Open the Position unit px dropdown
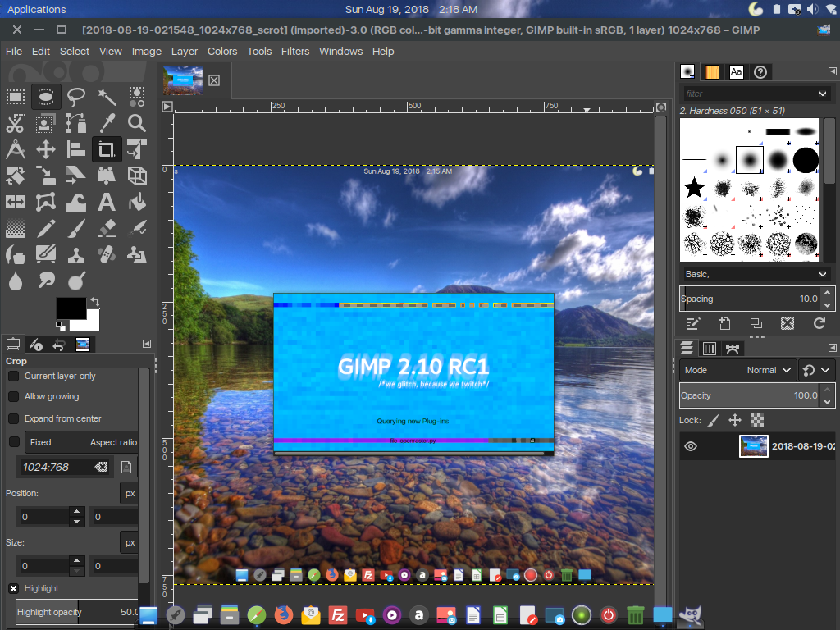This screenshot has width=840, height=630. [x=130, y=493]
